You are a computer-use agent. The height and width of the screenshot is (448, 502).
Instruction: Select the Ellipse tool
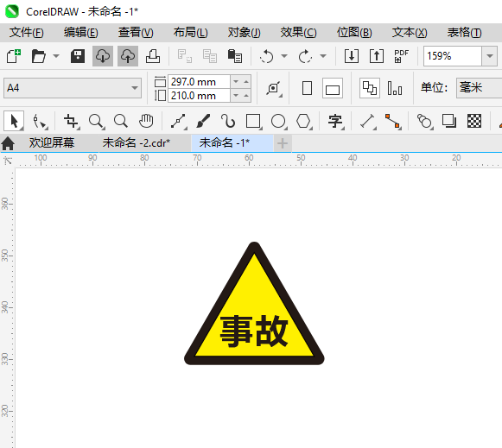(x=278, y=121)
